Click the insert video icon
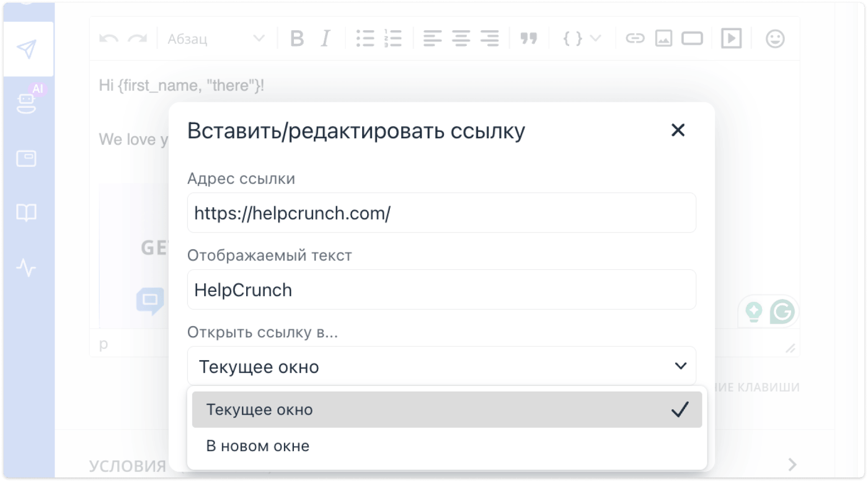 731,39
